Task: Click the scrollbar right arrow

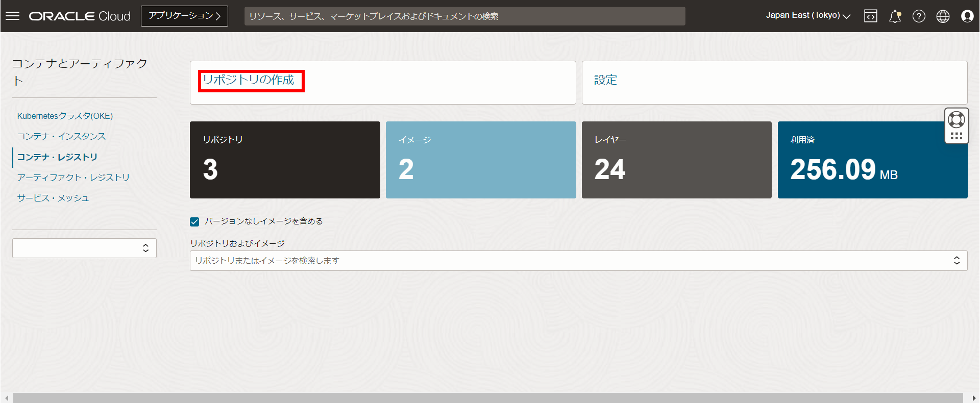Action: [973, 398]
